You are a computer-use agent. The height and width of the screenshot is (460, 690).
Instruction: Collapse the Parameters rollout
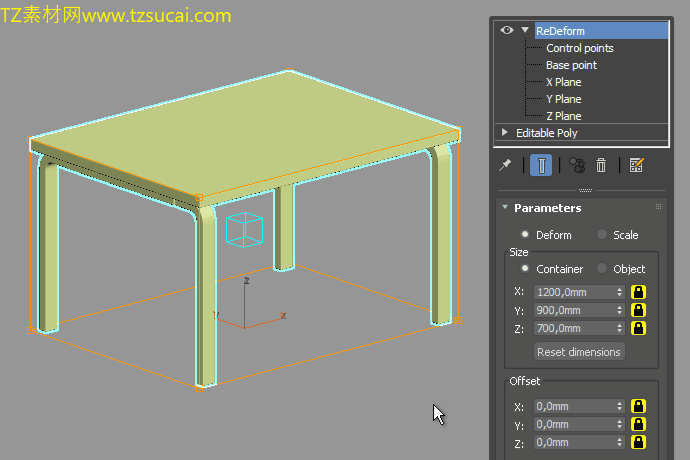point(505,207)
